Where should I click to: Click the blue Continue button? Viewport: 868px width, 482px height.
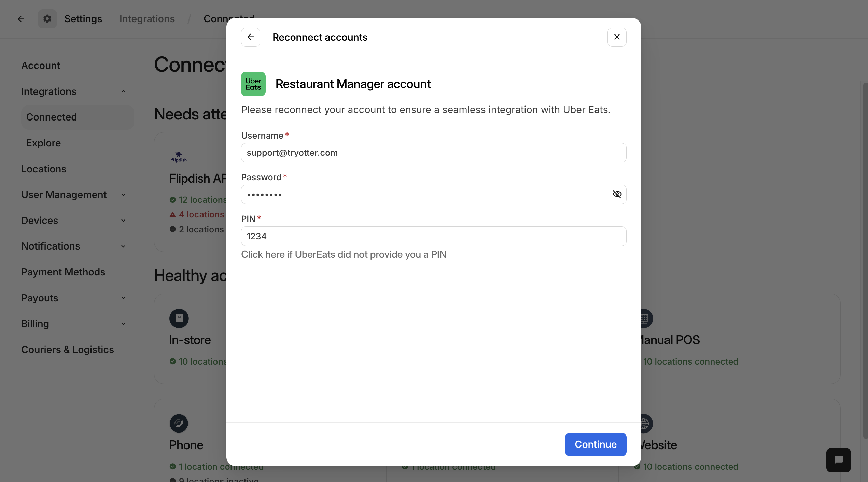(x=596, y=444)
